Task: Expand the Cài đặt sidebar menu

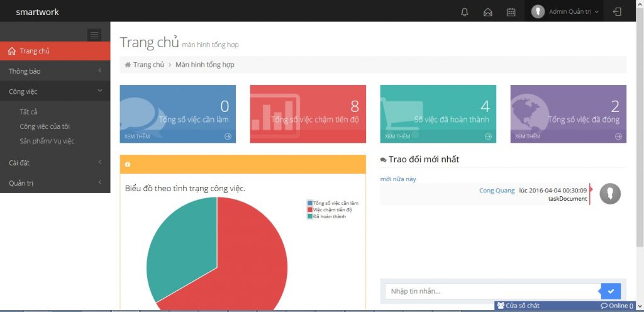Action: click(55, 162)
